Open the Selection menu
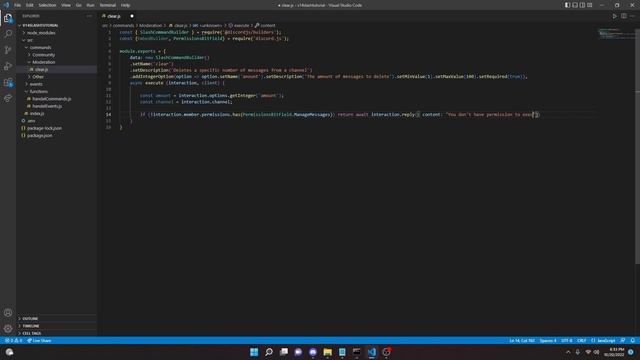The image size is (640, 360). pos(47,5)
